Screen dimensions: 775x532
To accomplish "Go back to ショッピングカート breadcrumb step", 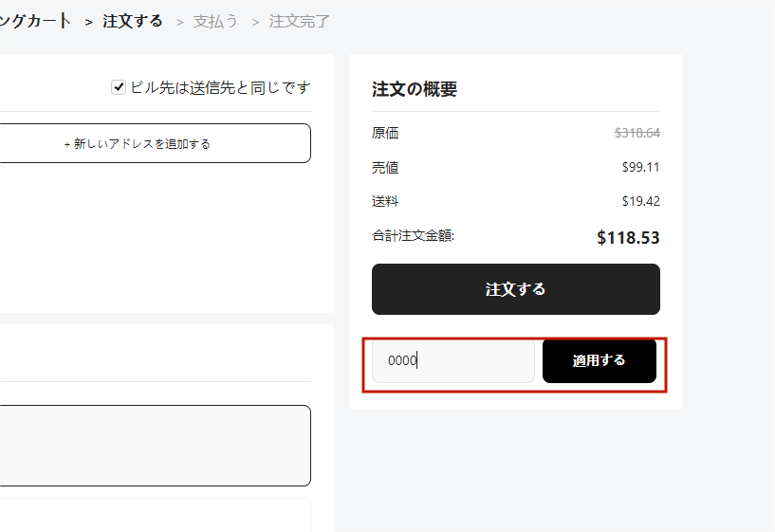I will [35, 21].
